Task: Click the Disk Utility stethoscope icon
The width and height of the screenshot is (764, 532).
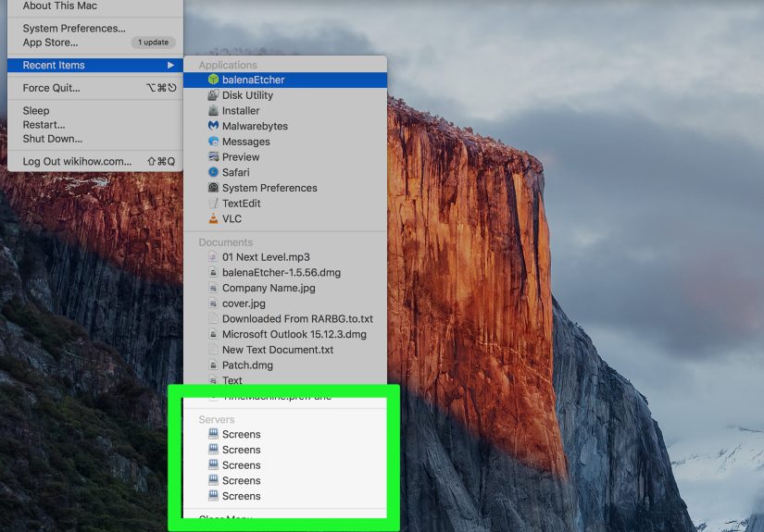Action: (x=213, y=95)
